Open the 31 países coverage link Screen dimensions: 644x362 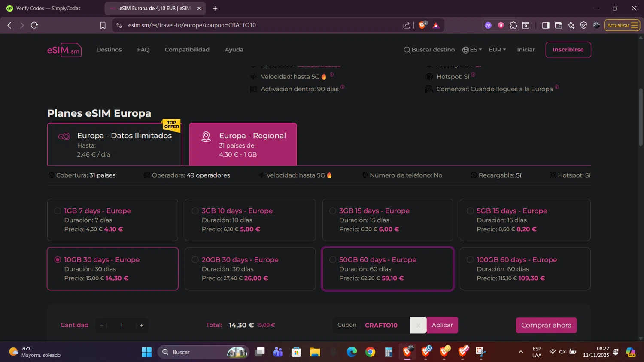pos(102,175)
